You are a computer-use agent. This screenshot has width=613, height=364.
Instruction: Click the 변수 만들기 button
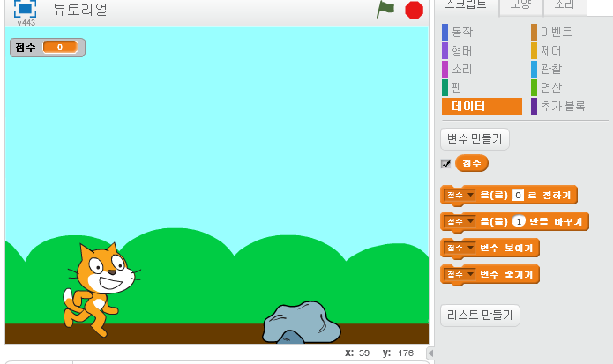click(x=475, y=139)
